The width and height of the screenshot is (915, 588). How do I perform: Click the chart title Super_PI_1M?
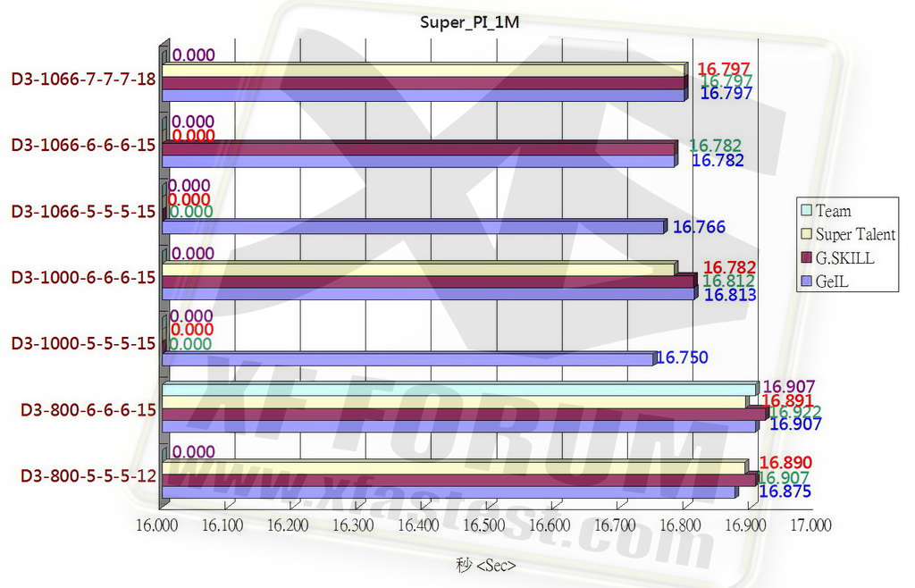point(469,22)
